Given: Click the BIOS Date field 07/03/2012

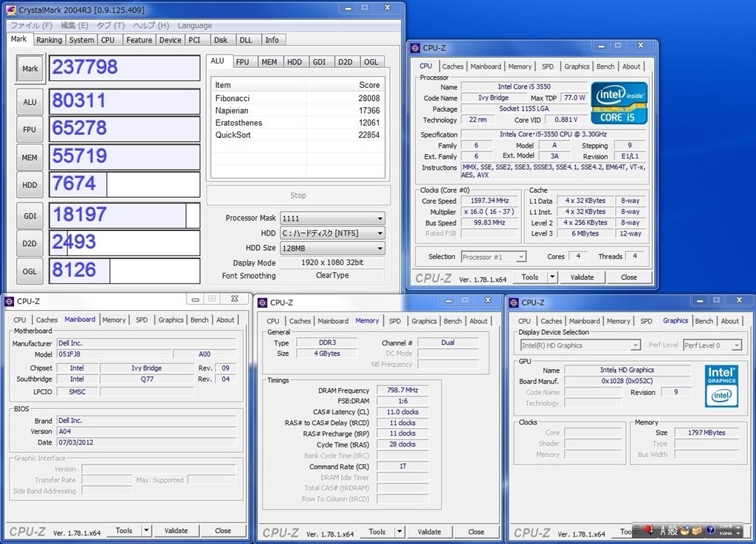Looking at the screenshot, I should (147, 442).
